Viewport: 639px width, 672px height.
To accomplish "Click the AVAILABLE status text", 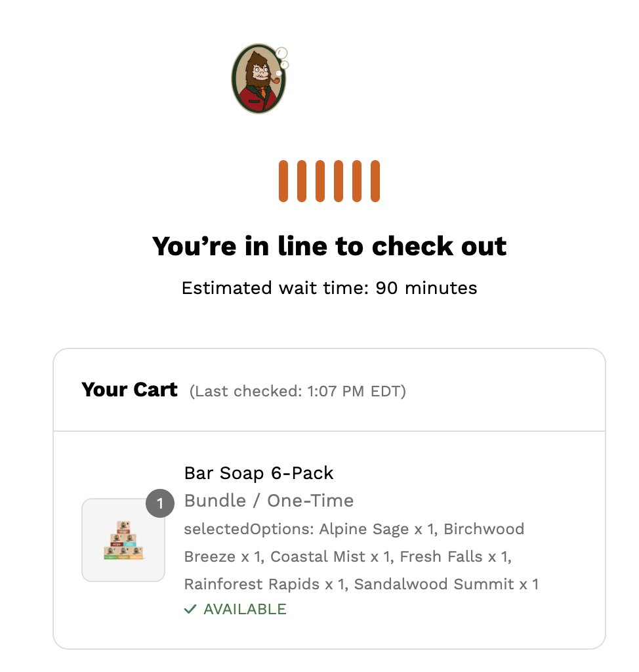I will [245, 610].
